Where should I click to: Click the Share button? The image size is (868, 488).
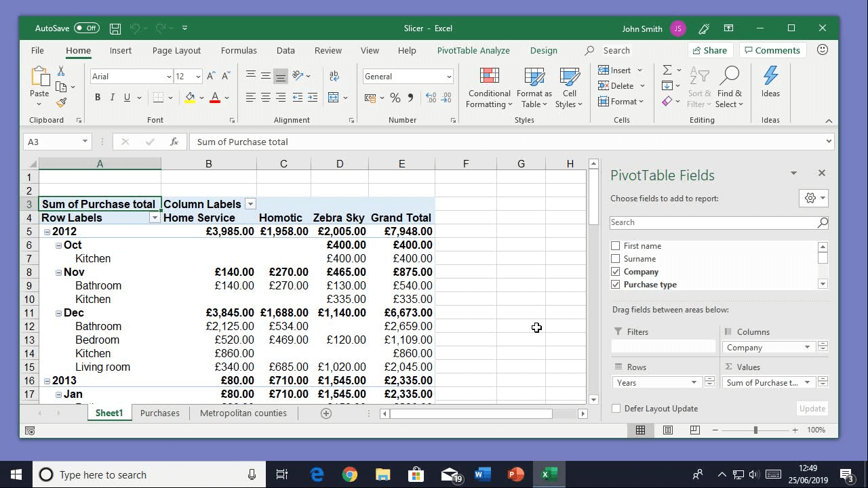pos(710,50)
